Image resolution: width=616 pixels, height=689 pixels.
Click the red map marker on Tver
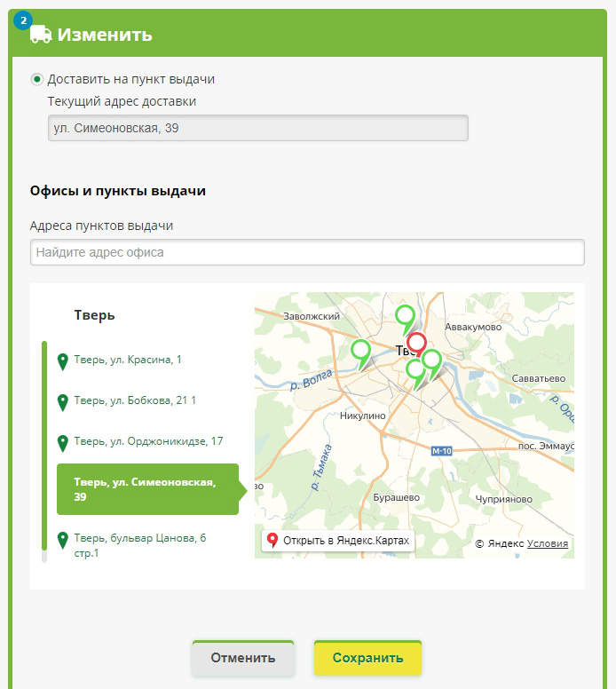(x=416, y=344)
